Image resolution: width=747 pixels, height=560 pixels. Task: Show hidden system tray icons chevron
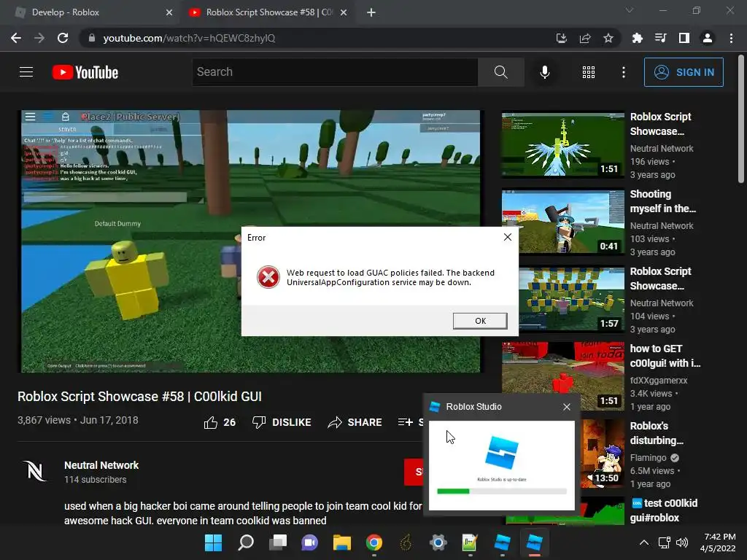coord(643,542)
